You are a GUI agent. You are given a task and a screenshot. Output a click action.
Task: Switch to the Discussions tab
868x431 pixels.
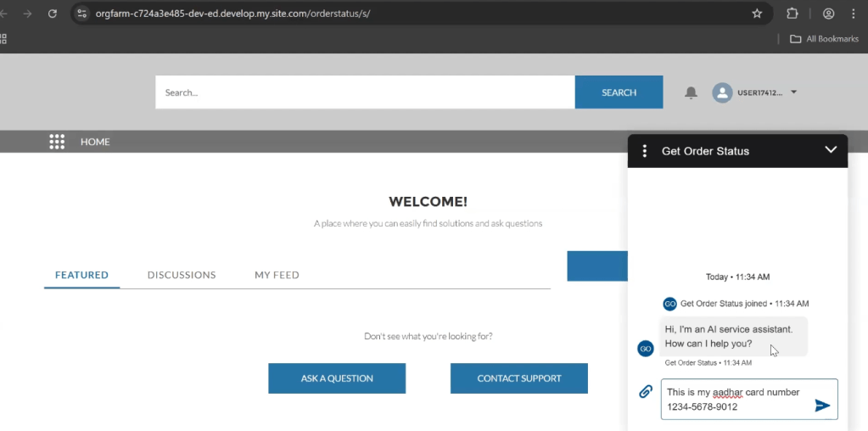[182, 275]
